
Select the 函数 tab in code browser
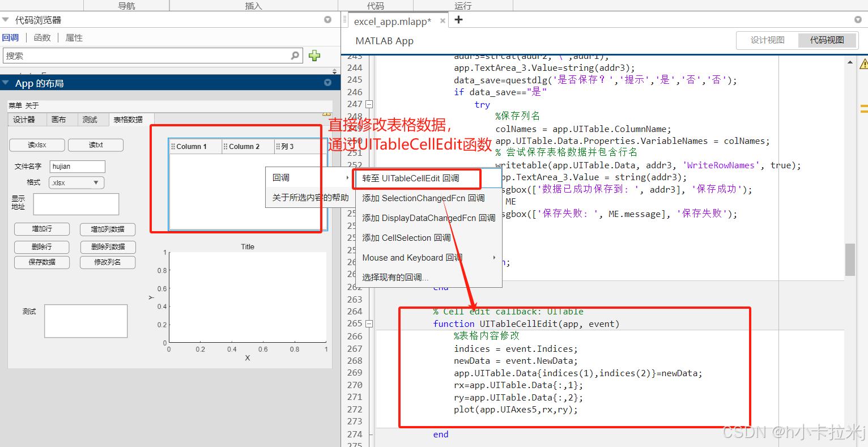tap(42, 37)
